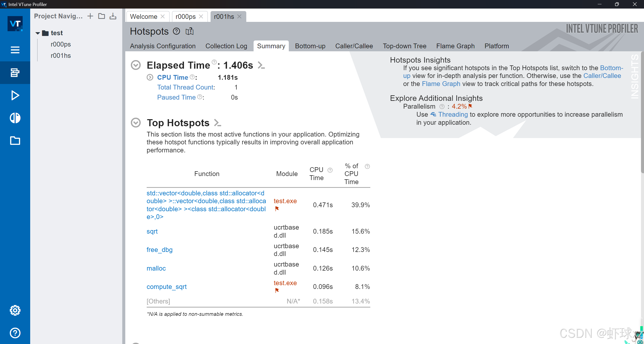
Task: Open the Hotspots tuning guide book icon
Action: pos(189,31)
